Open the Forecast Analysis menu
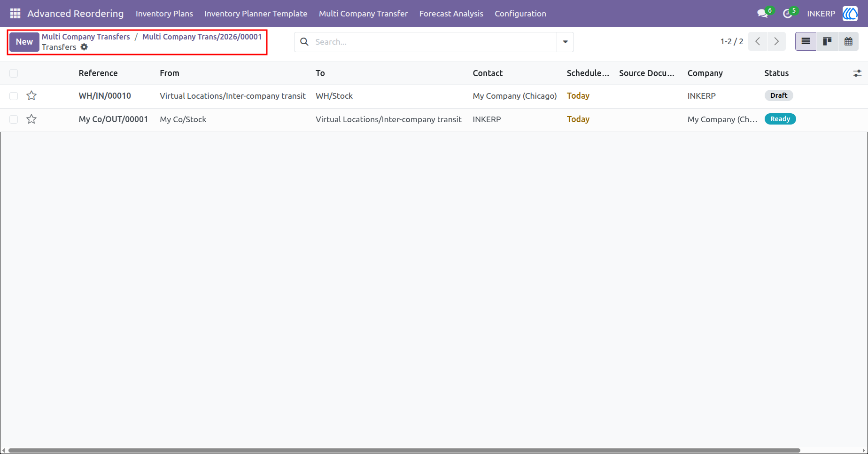This screenshot has height=454, width=868. (x=451, y=14)
